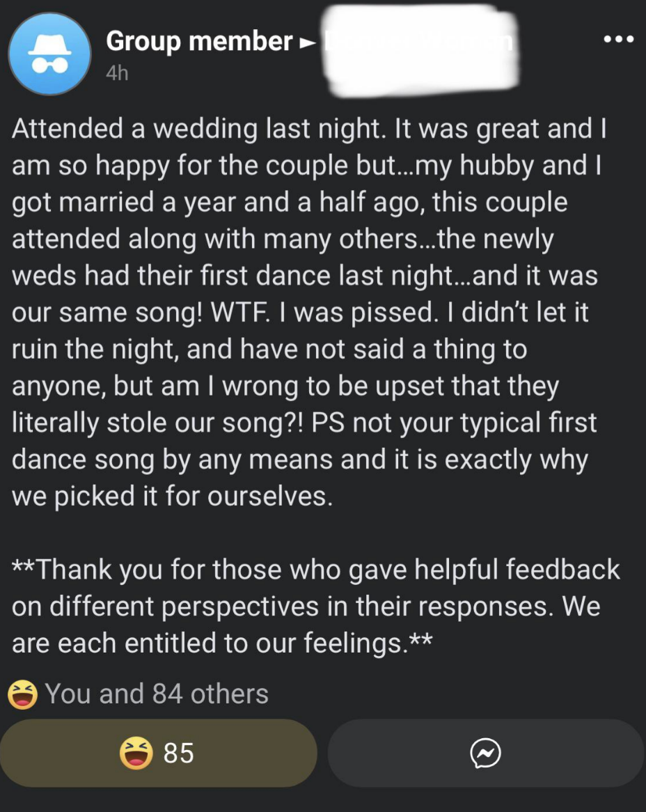Toggle off your Haha reaction
The height and width of the screenshot is (812, 646).
[159, 753]
